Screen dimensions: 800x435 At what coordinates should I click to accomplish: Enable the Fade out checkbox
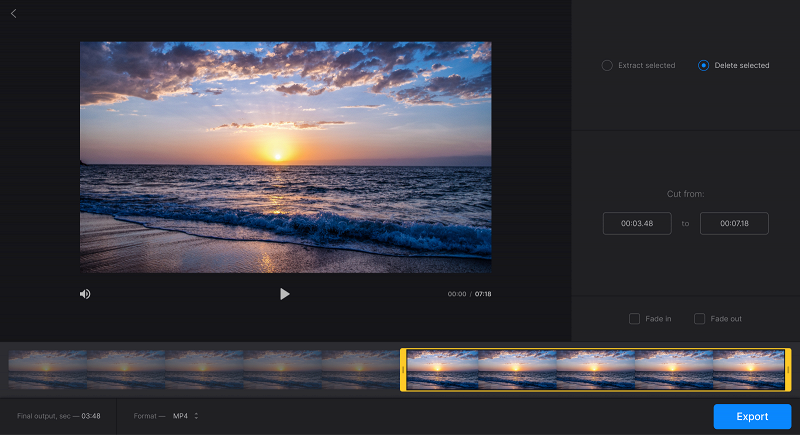point(699,319)
